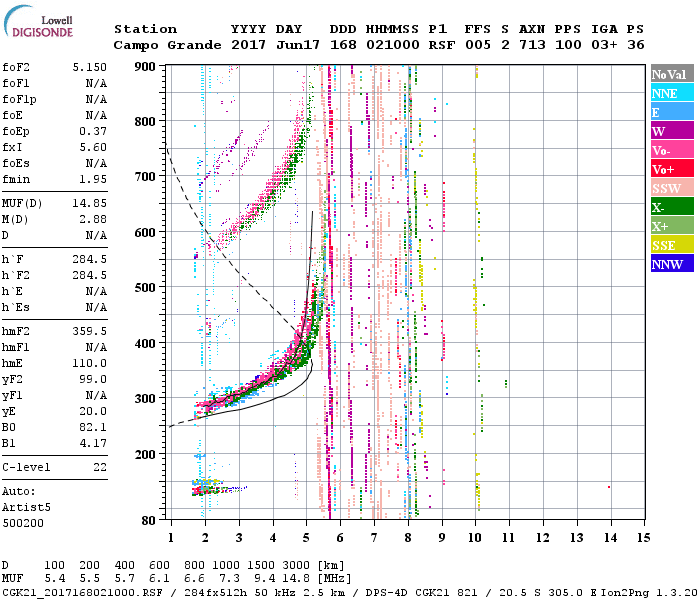Select the Vo- pink legend swatch
Screen dimensions: 700x600
pos(669,150)
